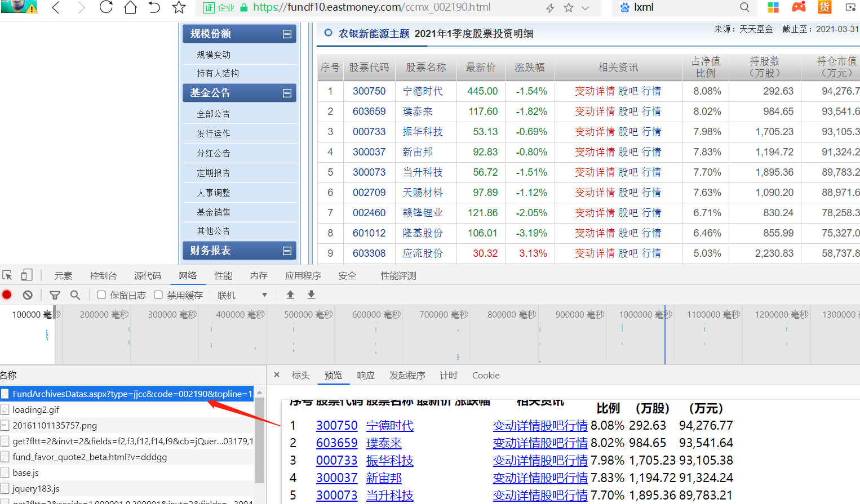
Task: Stop network recording with the red record button
Action: 7,295
